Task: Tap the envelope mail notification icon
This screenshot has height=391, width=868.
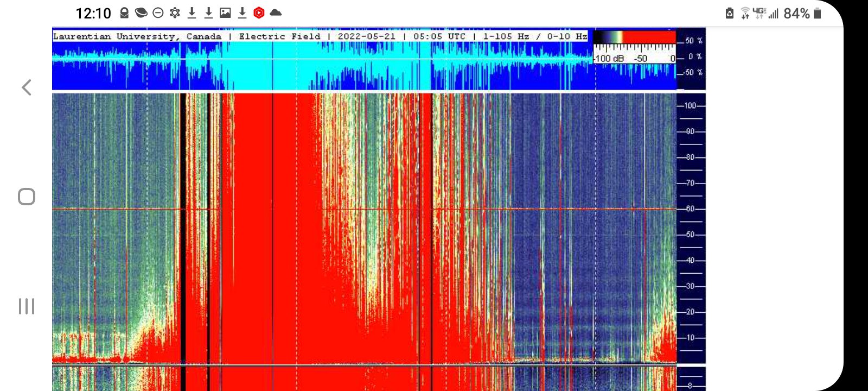Action: point(124,13)
